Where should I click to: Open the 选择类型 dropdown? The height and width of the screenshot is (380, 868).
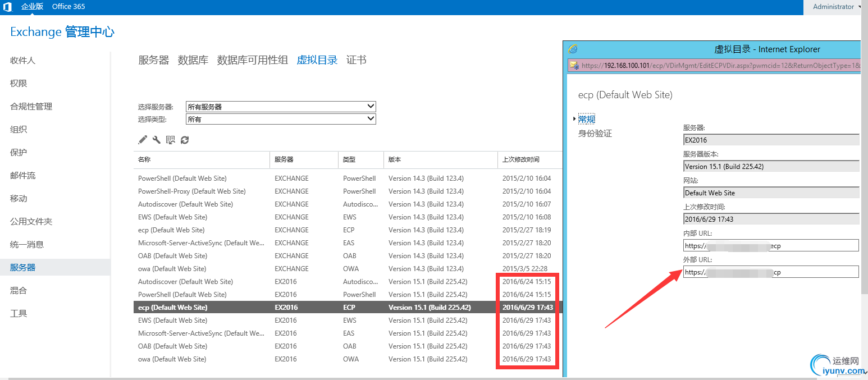[281, 119]
